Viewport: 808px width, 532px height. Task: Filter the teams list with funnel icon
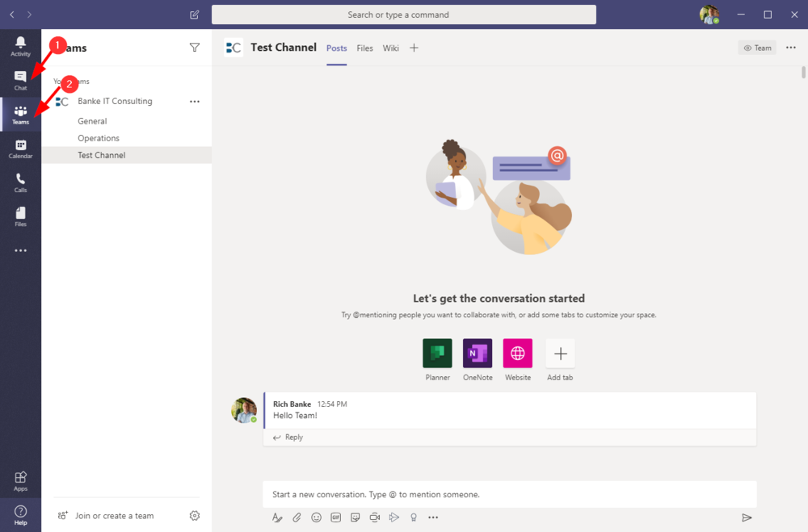coord(194,48)
